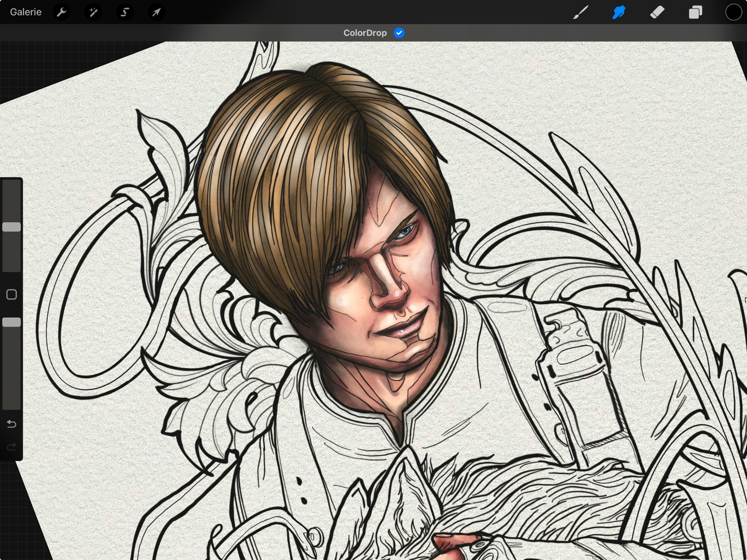Activate the Selection tool
The width and height of the screenshot is (747, 560).
pos(125,12)
